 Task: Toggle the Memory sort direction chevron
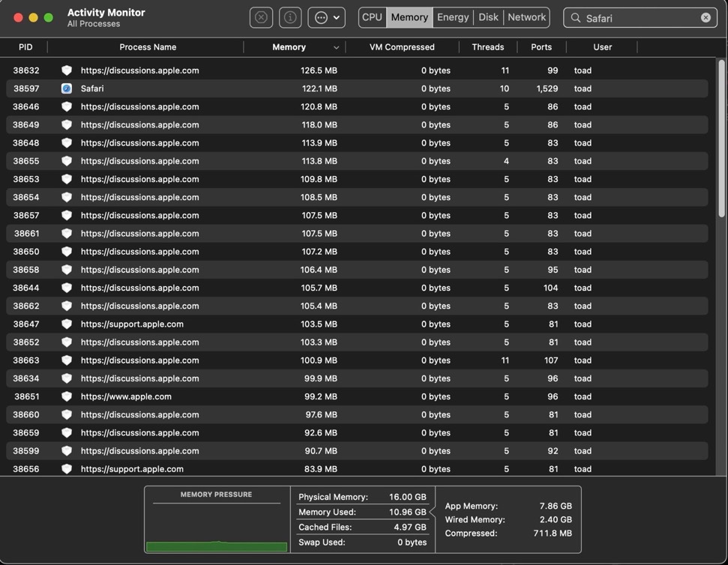336,47
